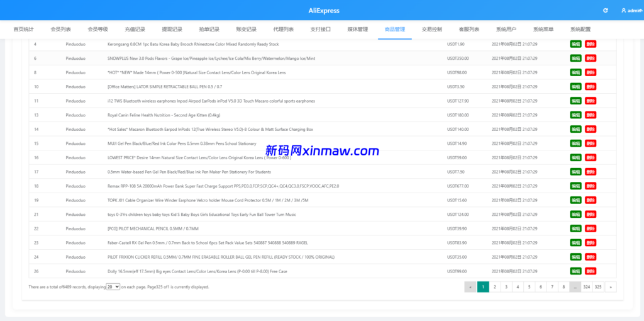Open the 客服列表 tab

(469, 30)
